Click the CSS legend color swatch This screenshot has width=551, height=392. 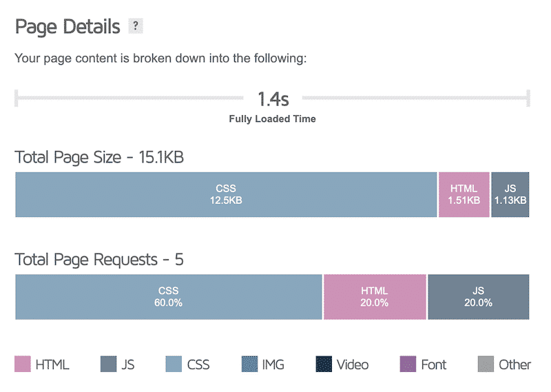[175, 364]
